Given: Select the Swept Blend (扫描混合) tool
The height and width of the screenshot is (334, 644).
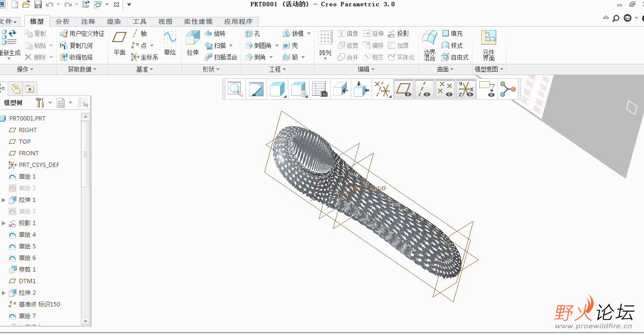Looking at the screenshot, I should [x=221, y=57].
